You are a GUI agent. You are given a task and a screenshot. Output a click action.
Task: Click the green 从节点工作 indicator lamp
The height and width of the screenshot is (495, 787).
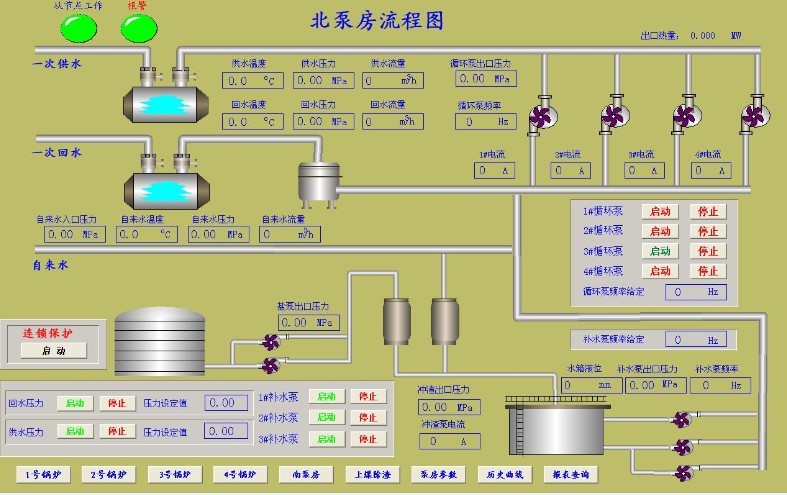pos(78,28)
